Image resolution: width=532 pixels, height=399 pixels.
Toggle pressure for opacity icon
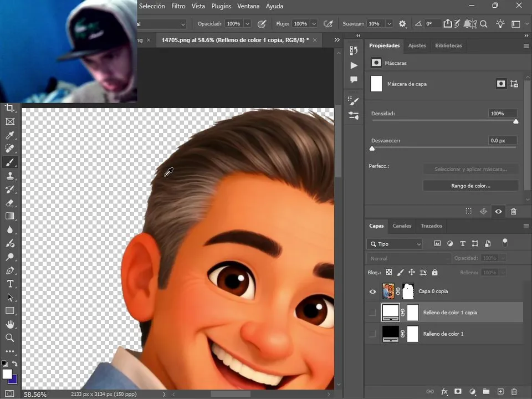tap(262, 24)
